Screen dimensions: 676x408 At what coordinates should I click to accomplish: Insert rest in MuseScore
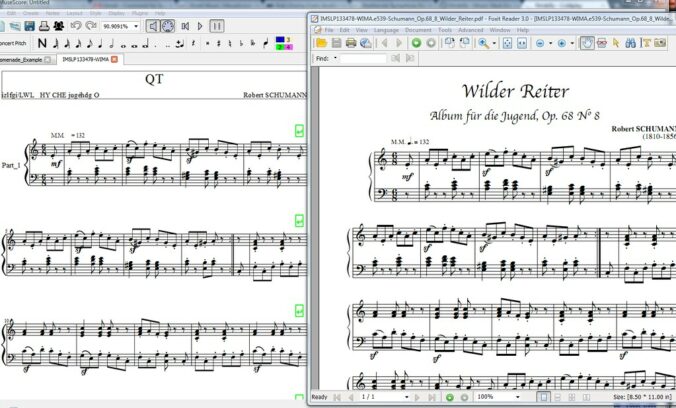point(193,43)
